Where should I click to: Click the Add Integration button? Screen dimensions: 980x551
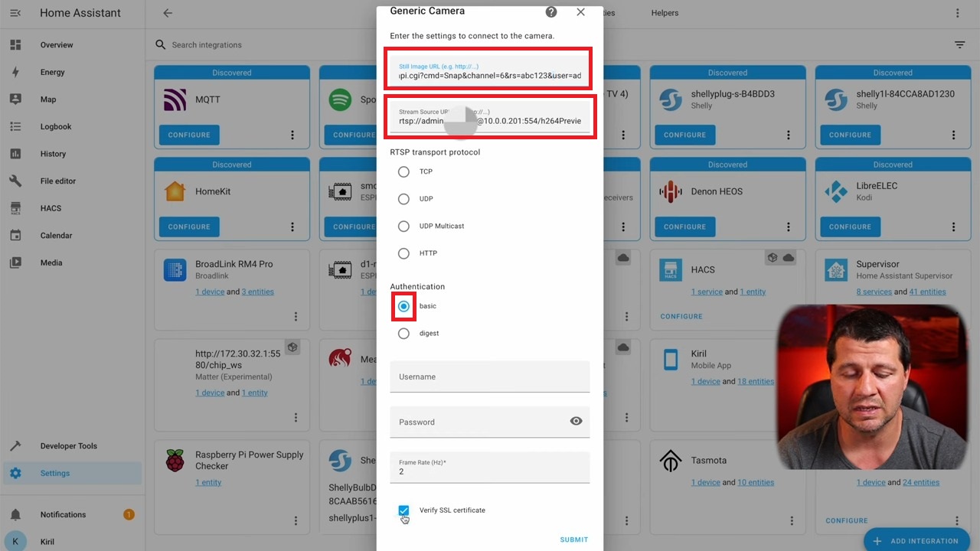tap(916, 540)
